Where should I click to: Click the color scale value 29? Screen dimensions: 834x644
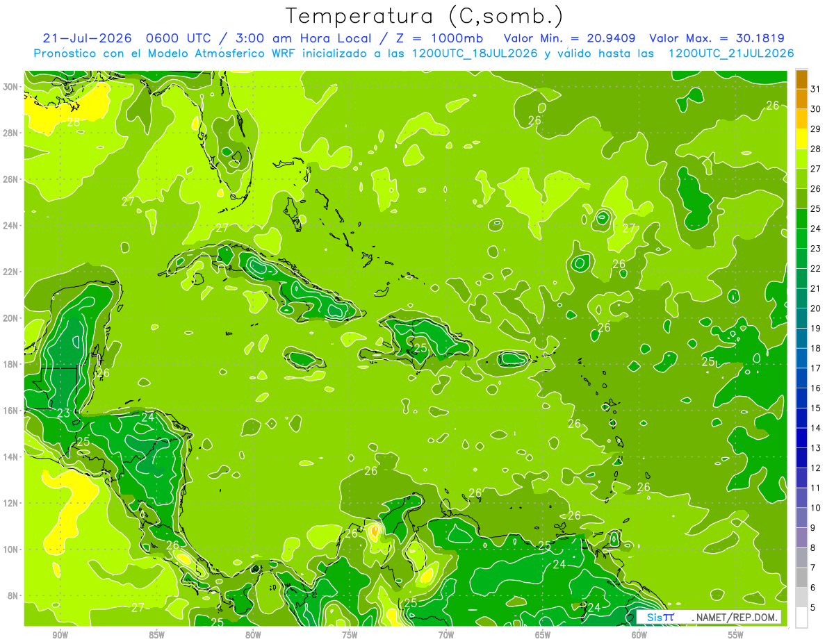pyautogui.click(x=816, y=129)
